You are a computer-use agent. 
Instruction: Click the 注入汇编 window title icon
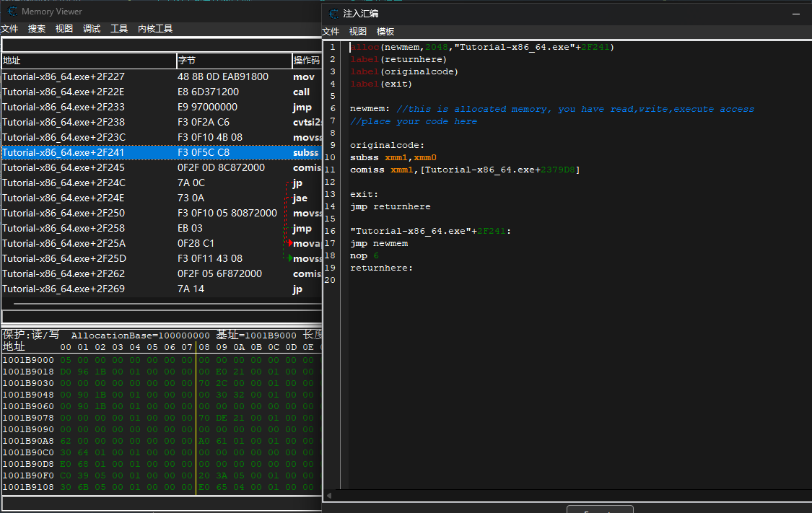333,14
